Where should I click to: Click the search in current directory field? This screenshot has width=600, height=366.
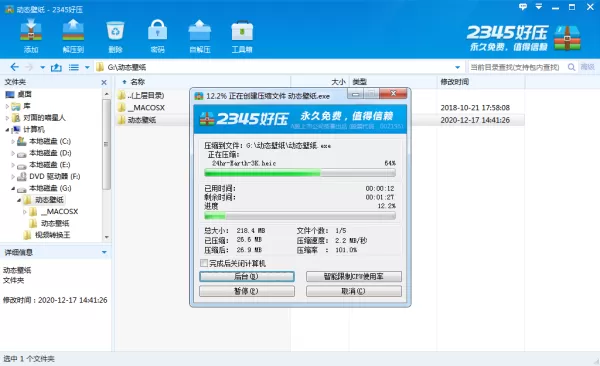pyautogui.click(x=516, y=67)
